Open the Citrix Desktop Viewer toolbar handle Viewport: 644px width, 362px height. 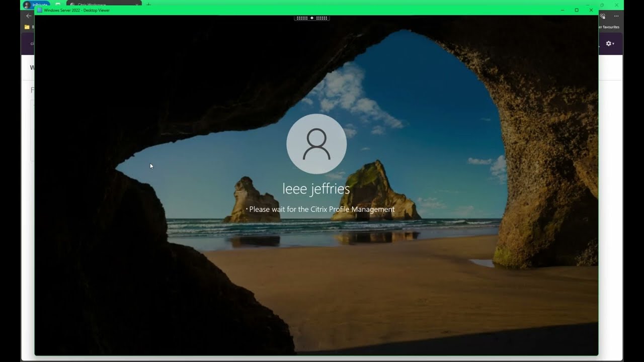click(311, 18)
